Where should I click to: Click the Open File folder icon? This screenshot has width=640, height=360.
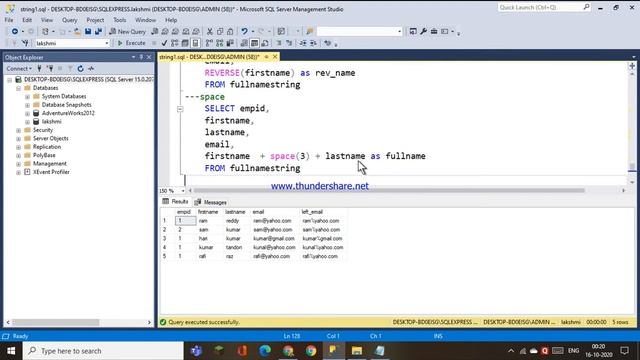click(77, 31)
